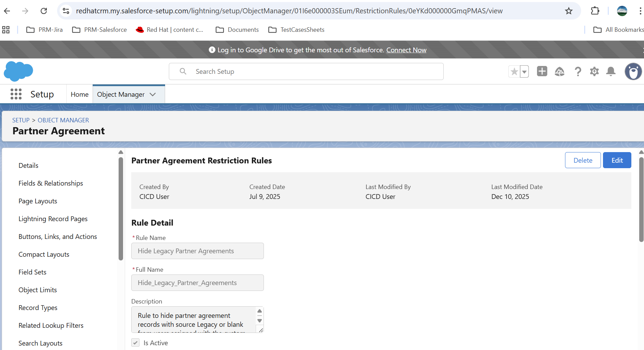
Task: Select the Object Manager tab
Action: pyautogui.click(x=121, y=94)
